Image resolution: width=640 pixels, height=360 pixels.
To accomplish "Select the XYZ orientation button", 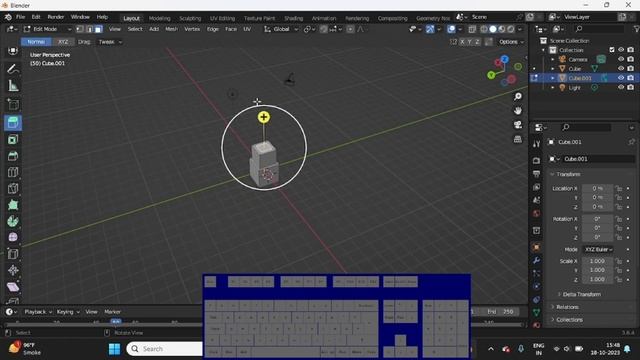I will [63, 42].
